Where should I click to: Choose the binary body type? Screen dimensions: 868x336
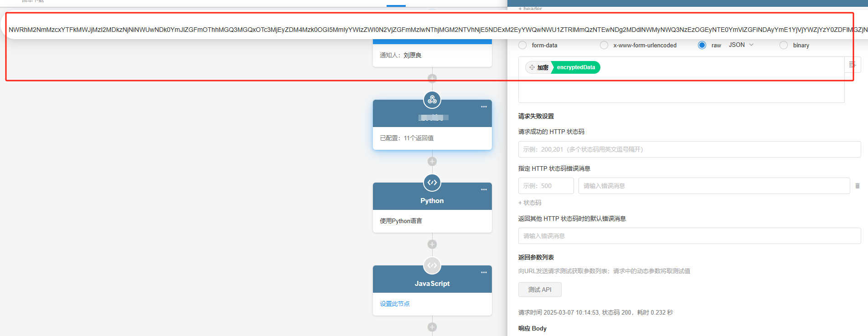(x=784, y=45)
